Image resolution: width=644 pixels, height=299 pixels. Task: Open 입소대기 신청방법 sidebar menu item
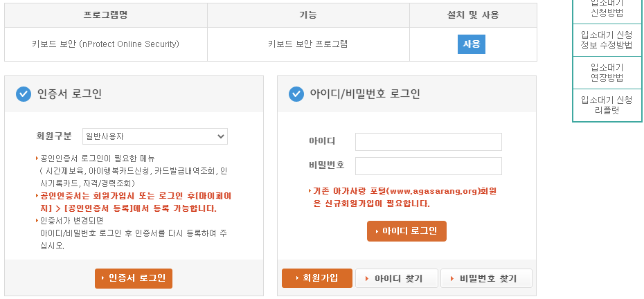pyautogui.click(x=607, y=8)
